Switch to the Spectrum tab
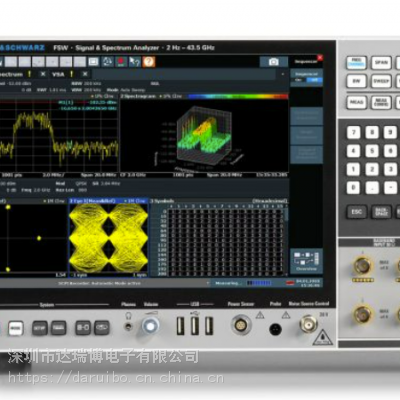The image size is (400, 400). [x=11, y=74]
